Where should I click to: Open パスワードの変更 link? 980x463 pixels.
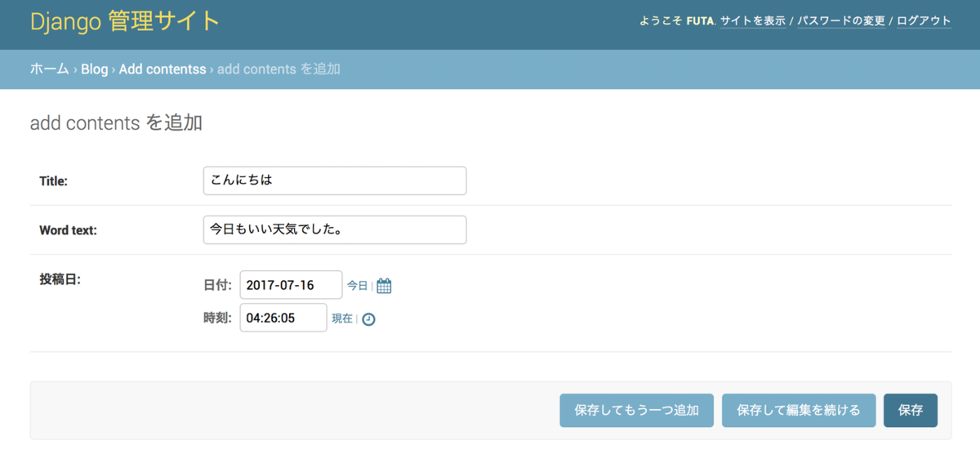[841, 21]
